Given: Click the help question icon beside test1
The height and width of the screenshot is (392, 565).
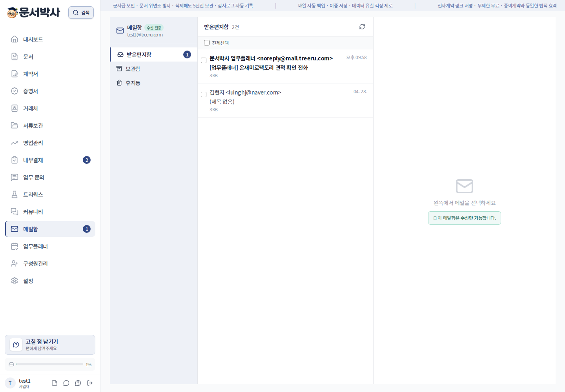Looking at the screenshot, I should pos(78,383).
